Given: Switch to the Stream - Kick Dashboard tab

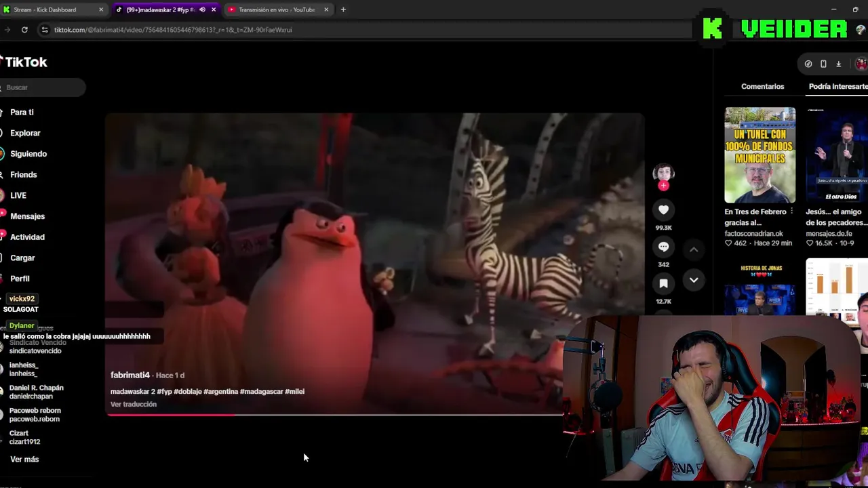Looking at the screenshot, I should pyautogui.click(x=54, y=9).
